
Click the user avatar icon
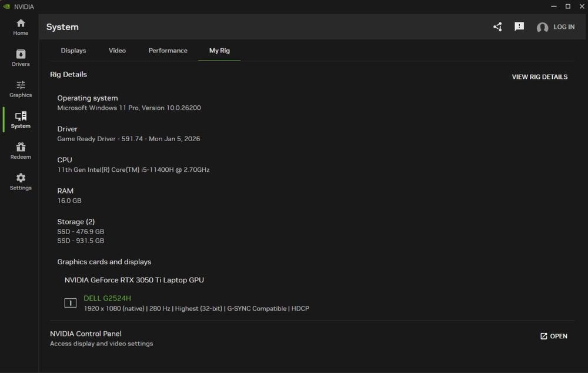coord(542,27)
